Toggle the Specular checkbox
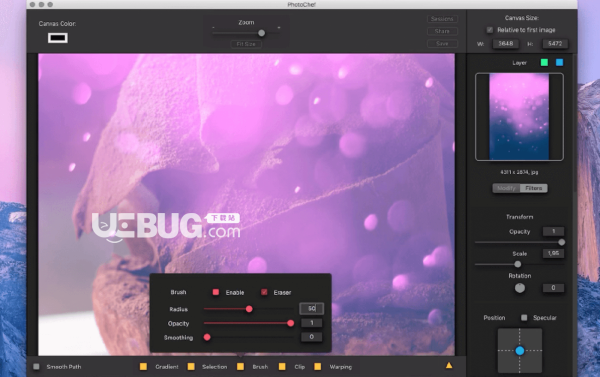 point(524,317)
